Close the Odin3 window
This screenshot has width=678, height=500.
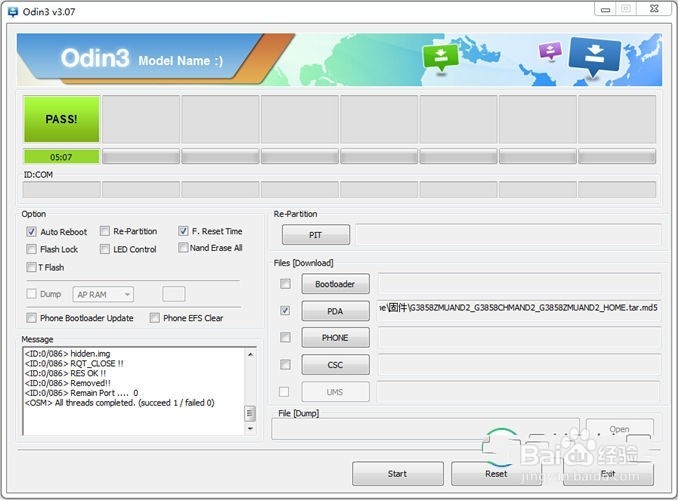(x=654, y=9)
